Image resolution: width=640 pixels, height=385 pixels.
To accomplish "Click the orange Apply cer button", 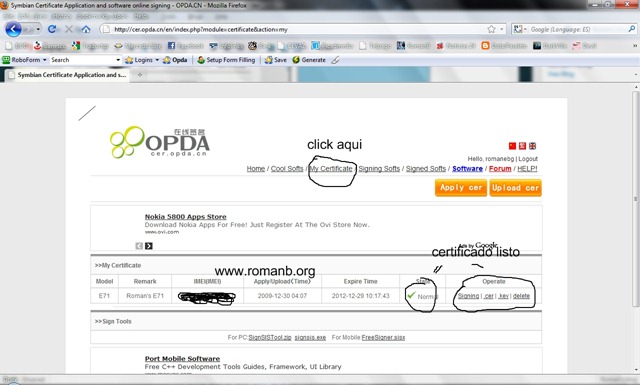I will [461, 188].
